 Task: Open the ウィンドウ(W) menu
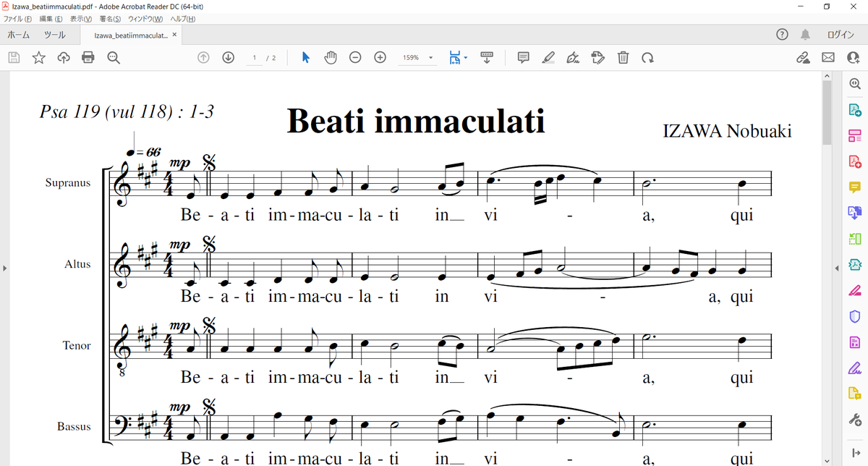(x=145, y=18)
